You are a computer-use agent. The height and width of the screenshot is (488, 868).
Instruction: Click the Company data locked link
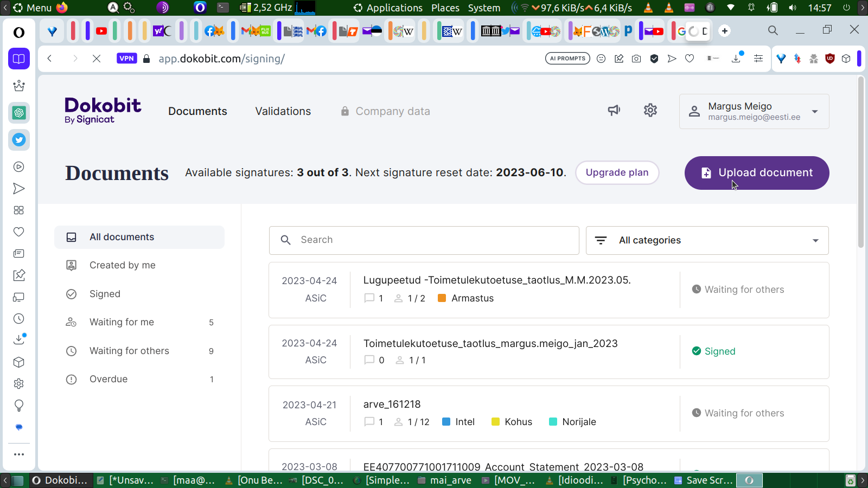pyautogui.click(x=385, y=111)
